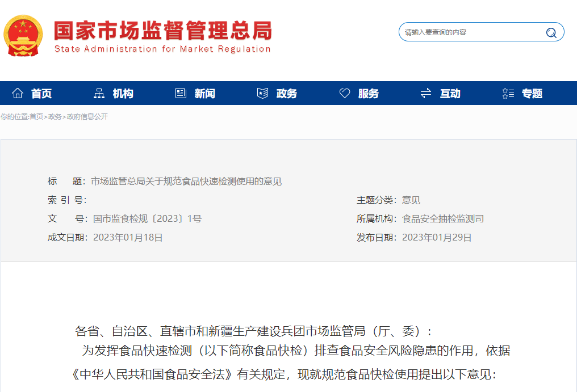Image resolution: width=577 pixels, height=392 pixels.
Task: Click the 新闻 newspaper icon
Action: pyautogui.click(x=181, y=94)
